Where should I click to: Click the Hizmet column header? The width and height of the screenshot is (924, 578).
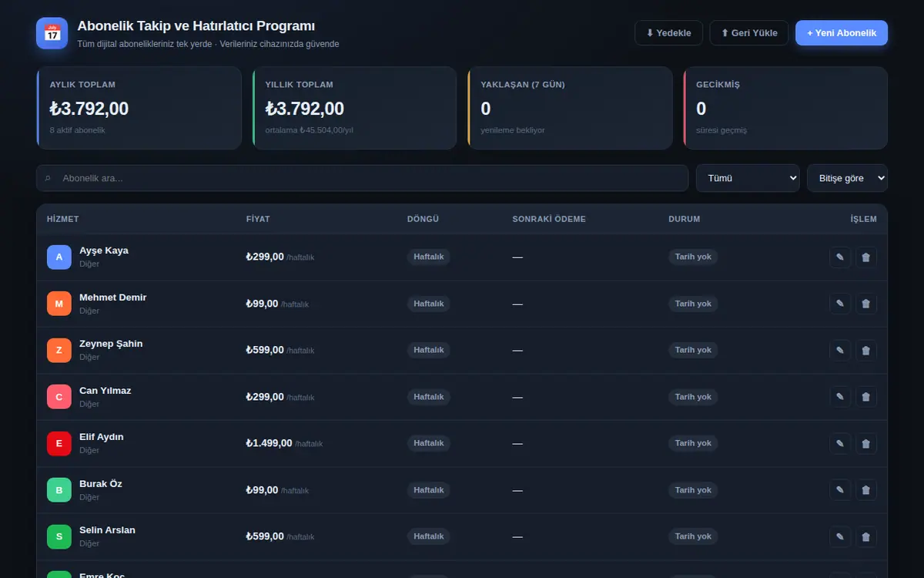(63, 219)
